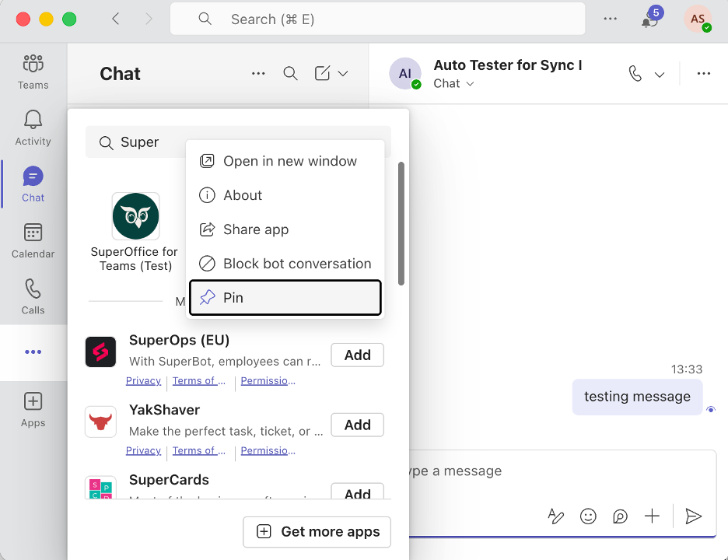Open Loop components icon in compose bar
This screenshot has width=728, height=560.
click(x=620, y=516)
